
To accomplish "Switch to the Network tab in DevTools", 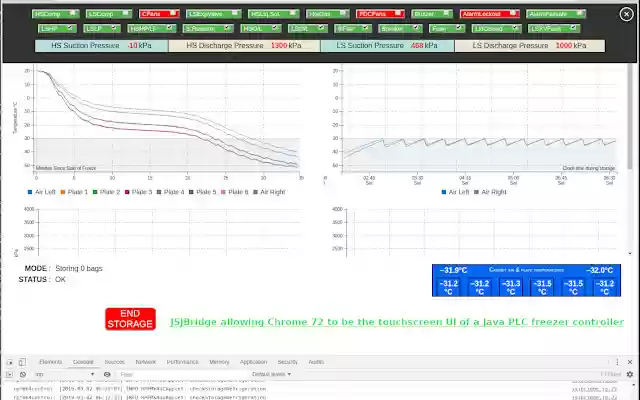I will [146, 362].
